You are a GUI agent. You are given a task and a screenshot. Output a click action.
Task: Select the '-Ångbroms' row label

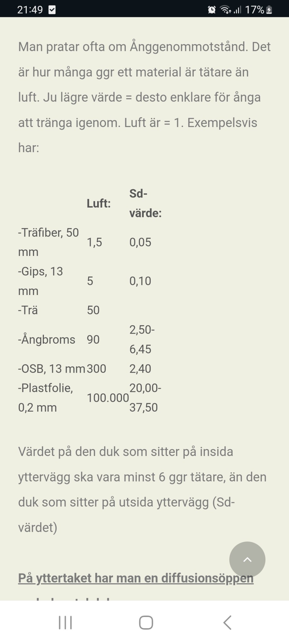point(47,340)
